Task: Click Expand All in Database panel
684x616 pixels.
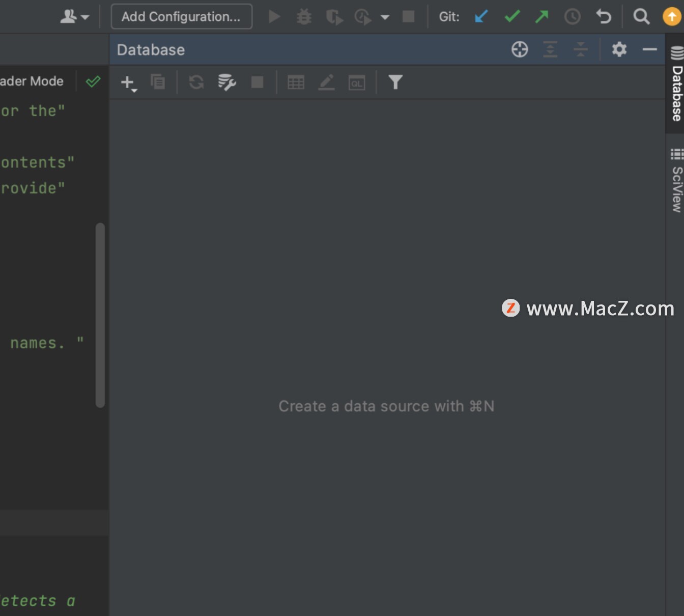Action: (550, 49)
